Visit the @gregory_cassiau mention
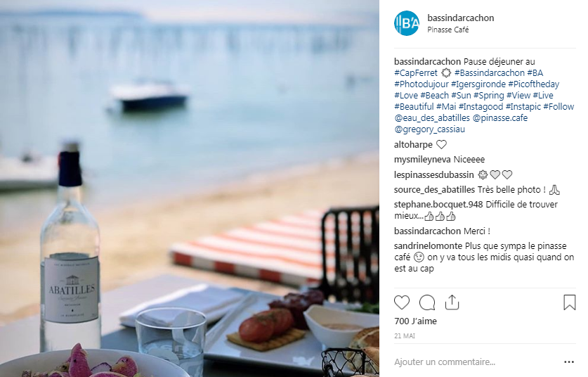The width and height of the screenshot is (588, 377). tap(429, 129)
